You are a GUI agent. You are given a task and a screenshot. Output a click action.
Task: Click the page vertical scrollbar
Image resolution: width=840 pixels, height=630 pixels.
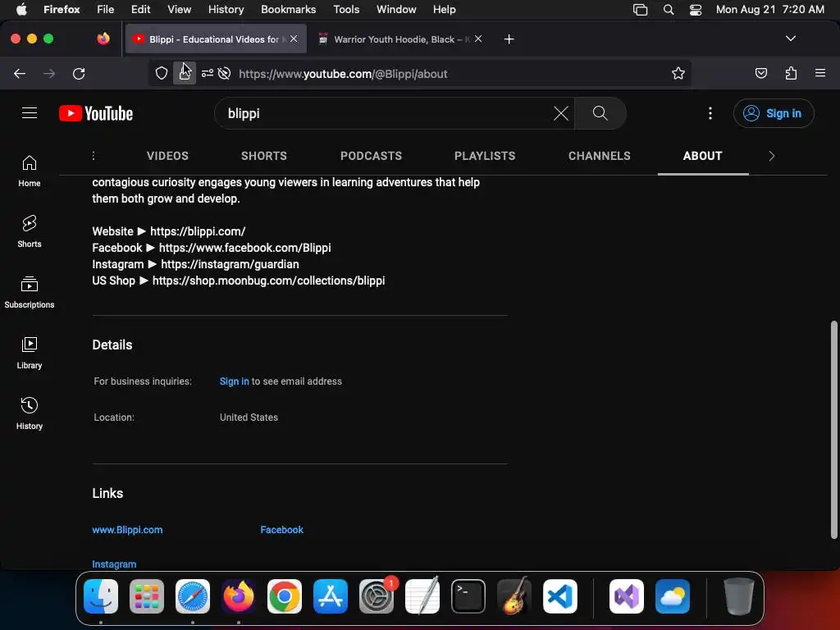[x=833, y=430]
